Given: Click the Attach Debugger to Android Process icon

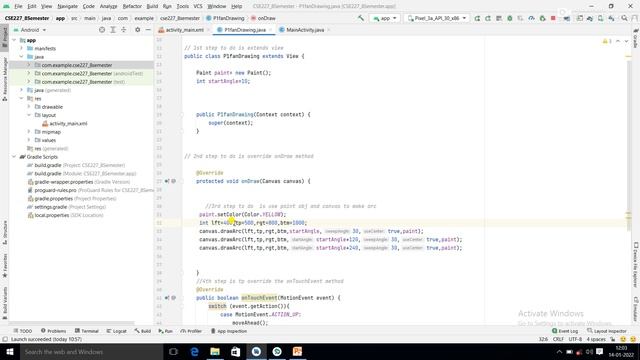Looking at the screenshot, I should [542, 18].
